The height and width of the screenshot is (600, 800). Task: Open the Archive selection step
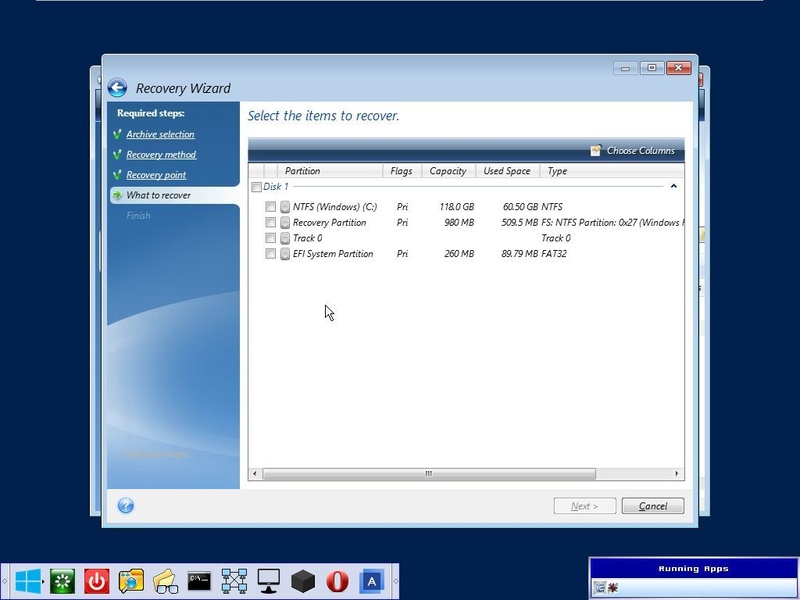tap(160, 134)
